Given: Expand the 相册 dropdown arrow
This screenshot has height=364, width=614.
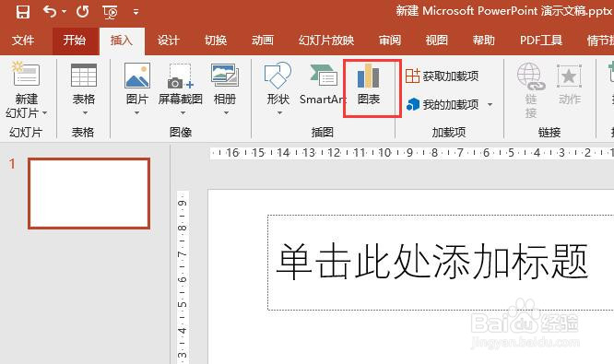Looking at the screenshot, I should (x=227, y=113).
